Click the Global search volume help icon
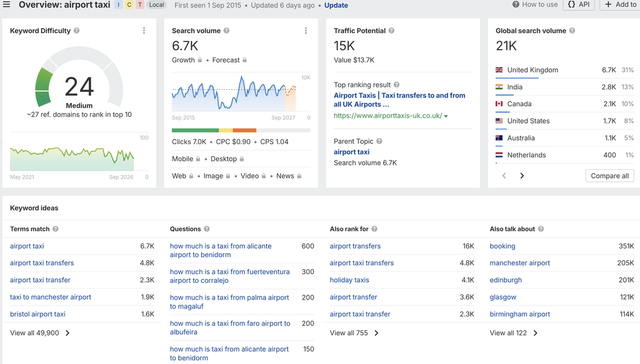 [572, 31]
